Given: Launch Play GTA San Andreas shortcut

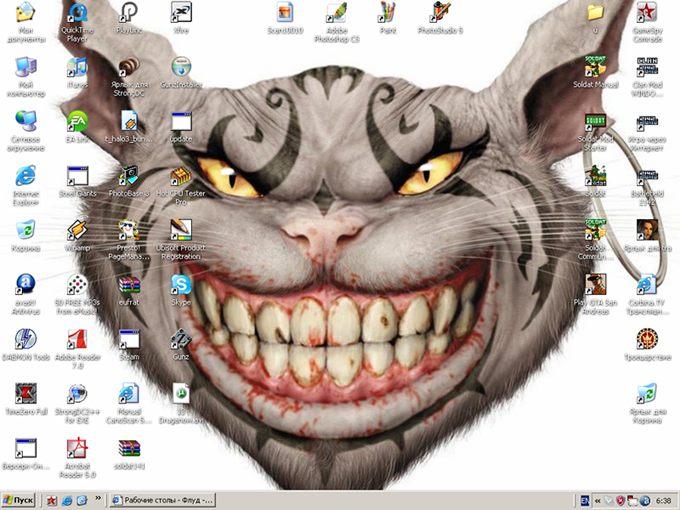Looking at the screenshot, I should tap(595, 285).
